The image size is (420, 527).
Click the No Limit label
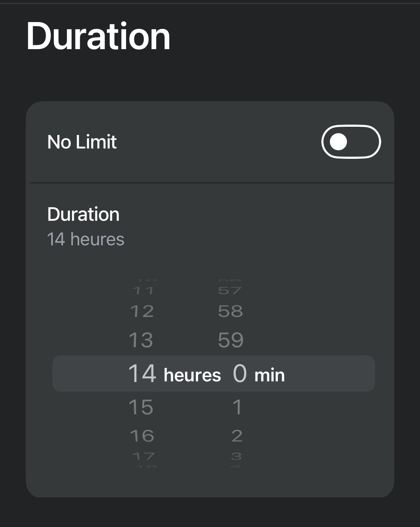(82, 142)
